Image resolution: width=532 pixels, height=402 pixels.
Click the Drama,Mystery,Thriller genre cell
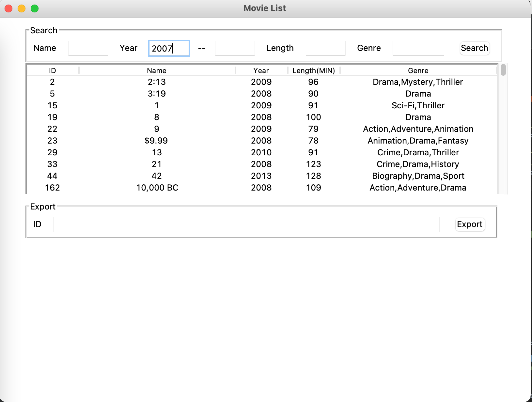[418, 82]
